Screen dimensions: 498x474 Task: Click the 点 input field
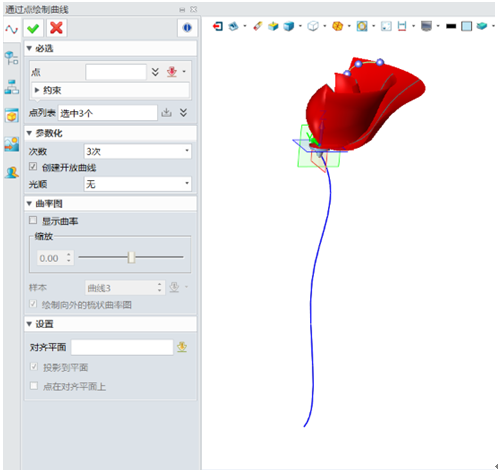click(x=116, y=72)
